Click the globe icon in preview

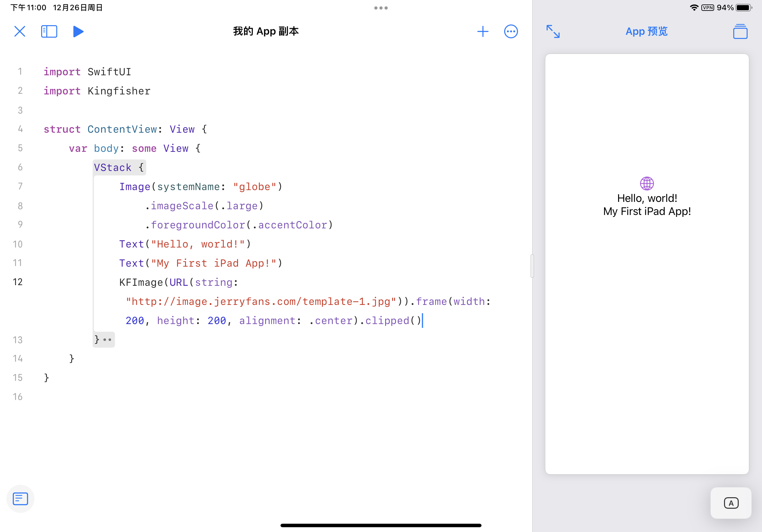pyautogui.click(x=646, y=183)
